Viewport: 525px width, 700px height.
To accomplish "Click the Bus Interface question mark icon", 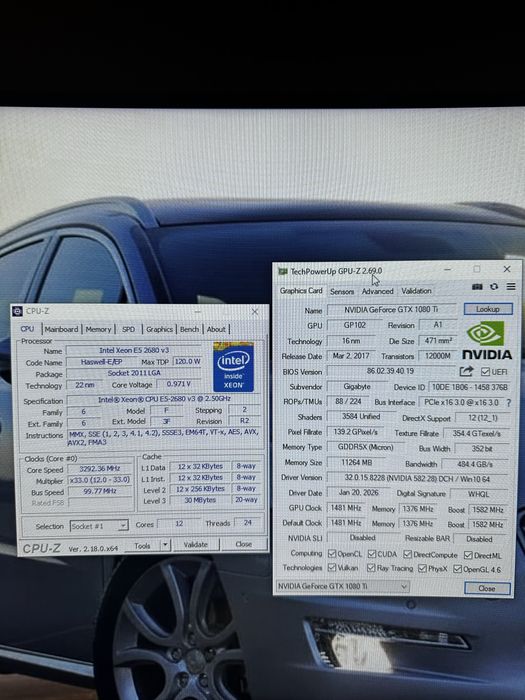I will [x=508, y=403].
